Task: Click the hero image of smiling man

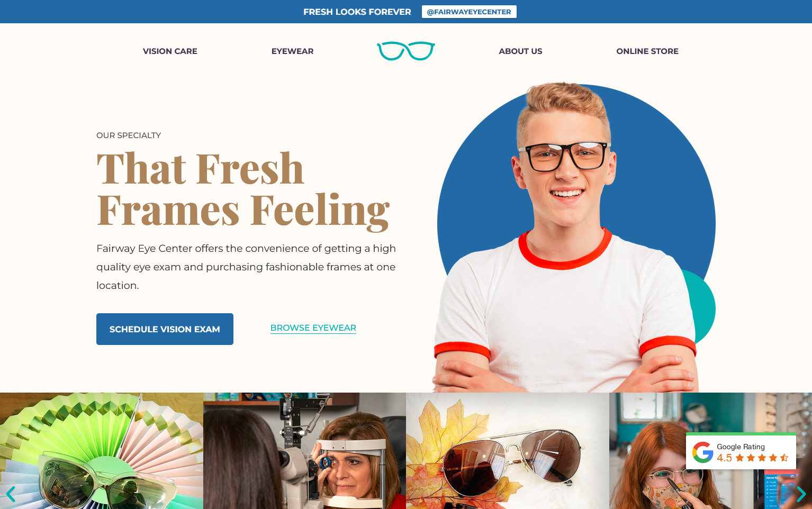Action: point(574,237)
